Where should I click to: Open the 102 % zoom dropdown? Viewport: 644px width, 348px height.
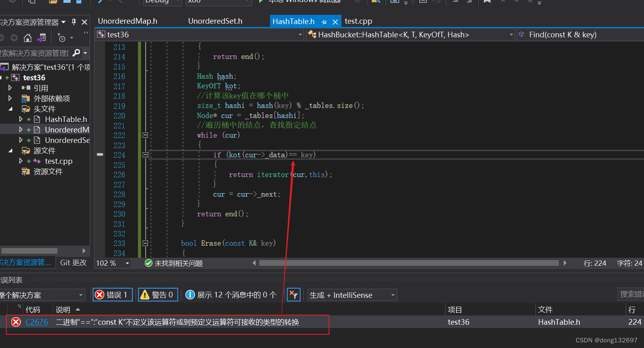pyautogui.click(x=127, y=263)
